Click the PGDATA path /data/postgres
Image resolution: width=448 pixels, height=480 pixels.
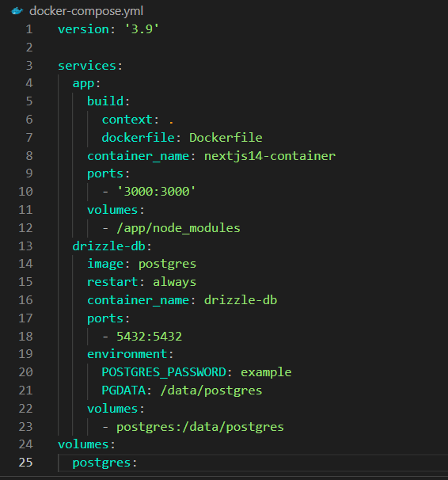coord(211,390)
